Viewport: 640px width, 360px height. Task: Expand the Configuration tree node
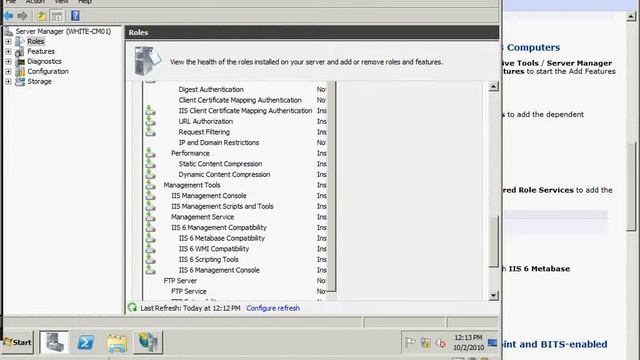click(8, 71)
